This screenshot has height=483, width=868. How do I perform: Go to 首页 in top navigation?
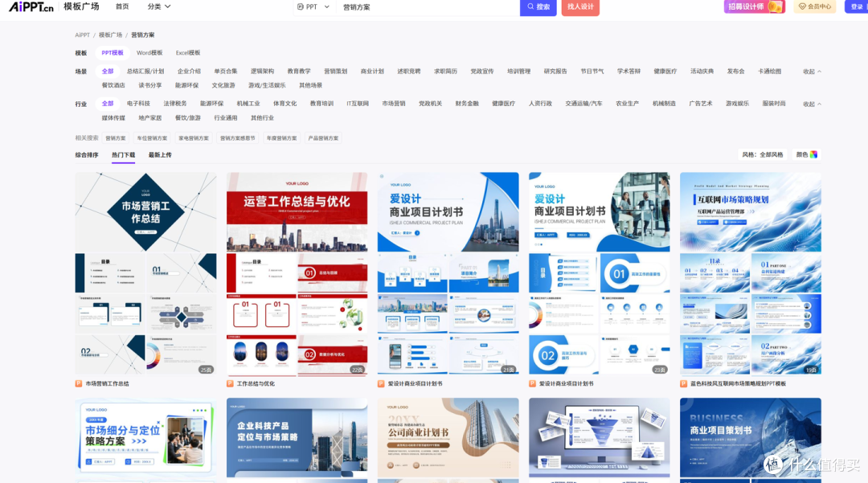click(122, 6)
